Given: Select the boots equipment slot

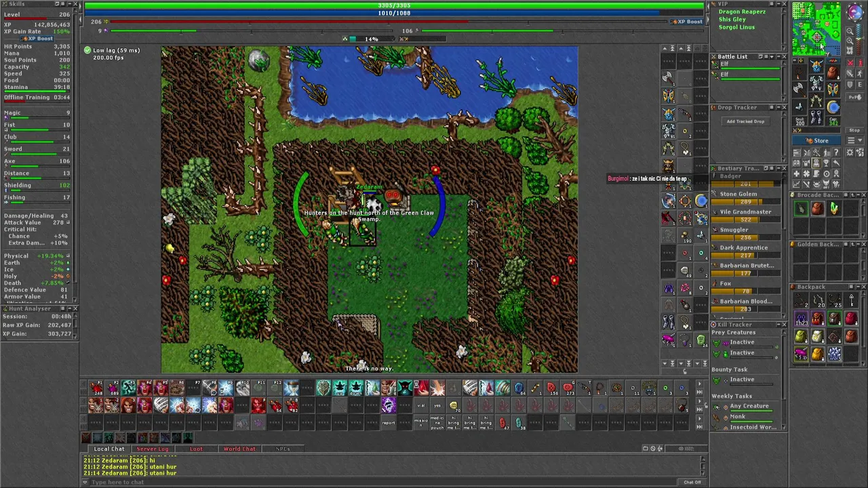Looking at the screenshot, I should coord(816,117).
